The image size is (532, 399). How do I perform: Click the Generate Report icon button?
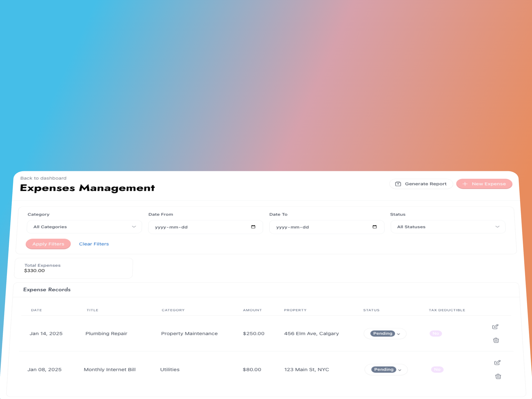pyautogui.click(x=398, y=184)
